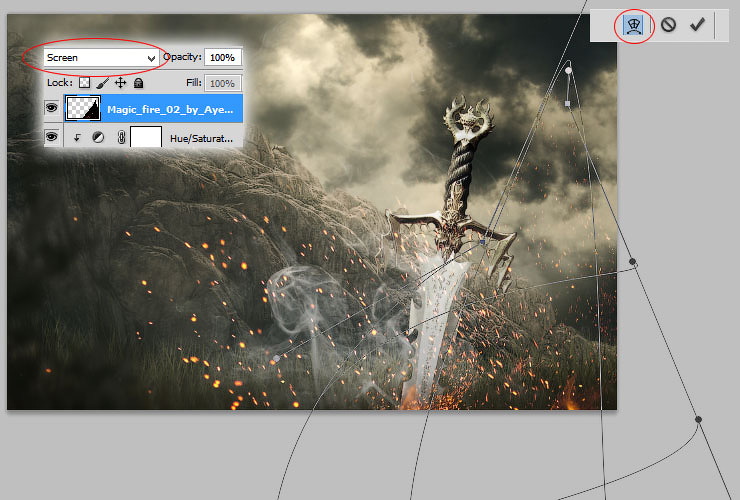Click the Hue/Saturation adjustment icon
This screenshot has height=500, width=740.
click(x=98, y=137)
